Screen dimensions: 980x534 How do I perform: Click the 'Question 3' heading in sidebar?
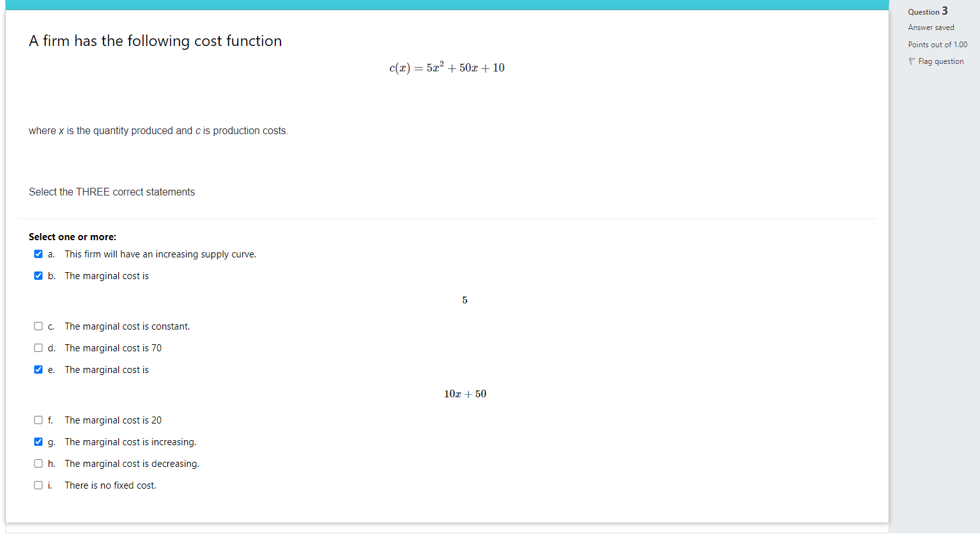pos(928,11)
